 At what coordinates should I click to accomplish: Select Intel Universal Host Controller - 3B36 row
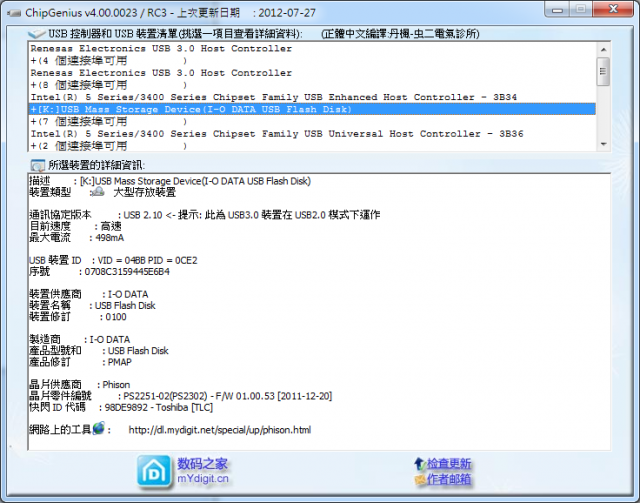coord(312,134)
